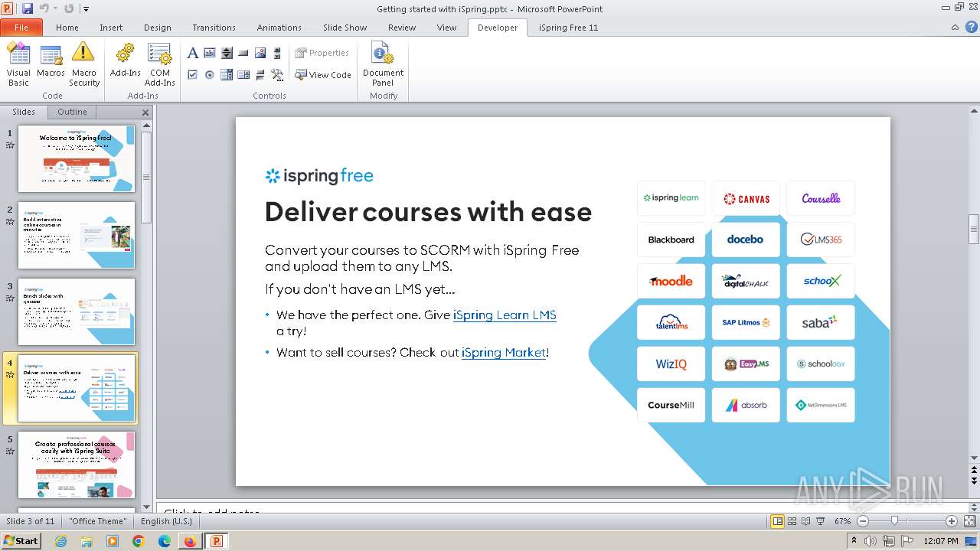Insert a List Box control
This screenshot has width=980, height=551.
[243, 74]
